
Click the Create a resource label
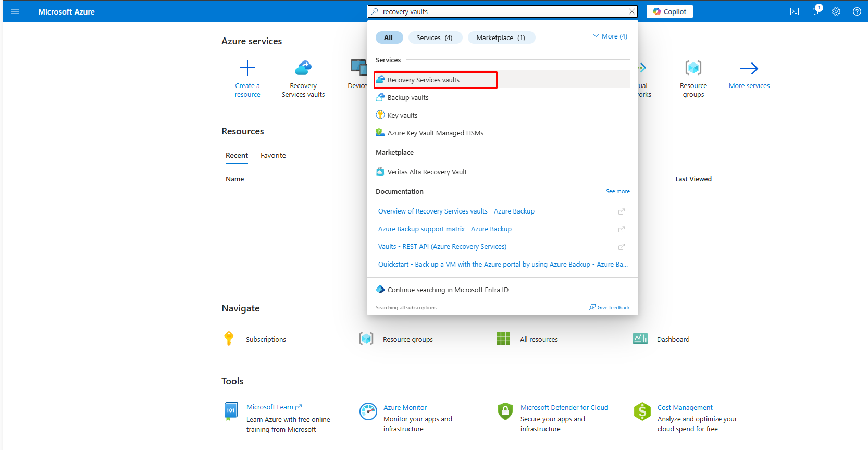[247, 90]
